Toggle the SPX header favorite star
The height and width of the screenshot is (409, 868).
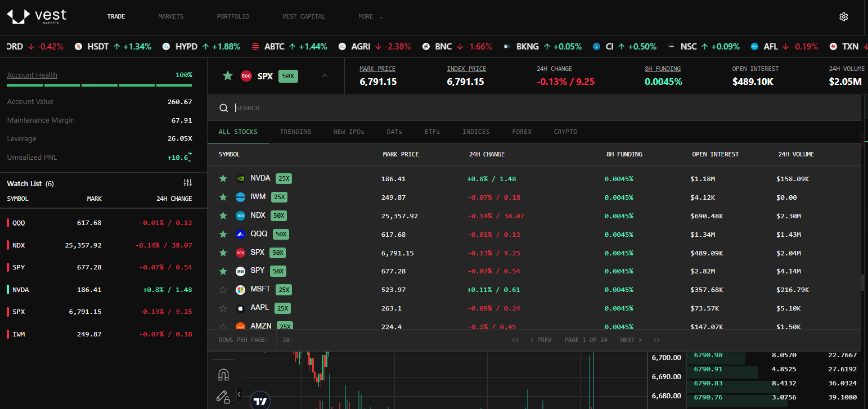click(x=227, y=76)
